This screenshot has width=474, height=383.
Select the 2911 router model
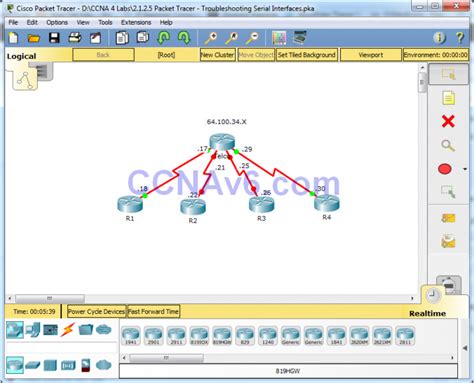(x=176, y=335)
